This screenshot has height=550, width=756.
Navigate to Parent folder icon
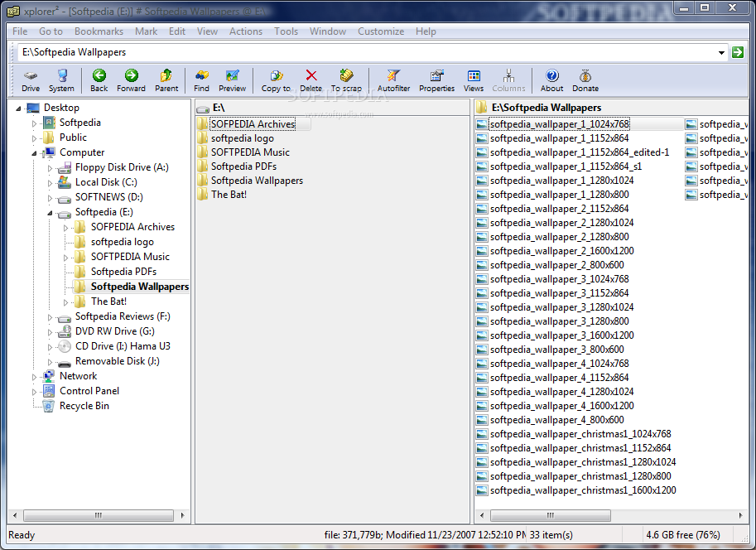[166, 80]
